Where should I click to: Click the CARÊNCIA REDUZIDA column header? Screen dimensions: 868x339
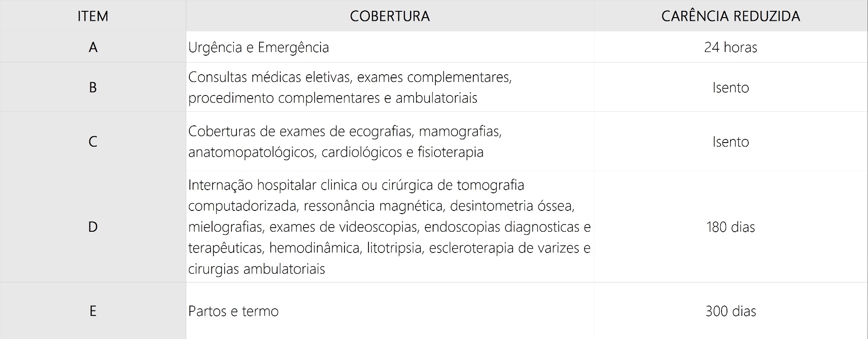tap(731, 16)
